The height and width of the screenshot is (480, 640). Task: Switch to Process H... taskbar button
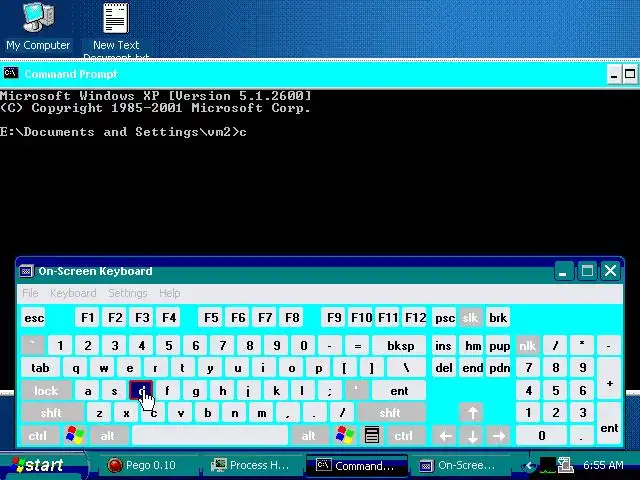(x=252, y=465)
